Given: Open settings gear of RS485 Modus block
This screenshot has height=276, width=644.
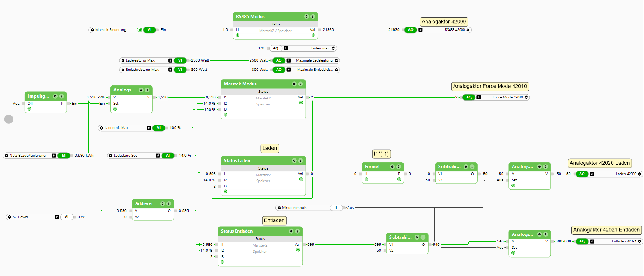Looking at the screenshot, I should coord(306,17).
